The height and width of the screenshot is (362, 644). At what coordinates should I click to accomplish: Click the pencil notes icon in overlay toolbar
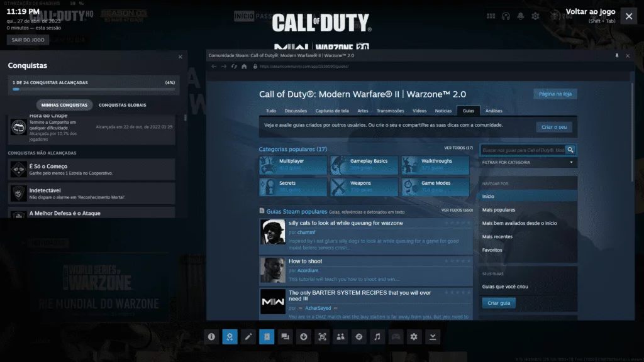248,337
